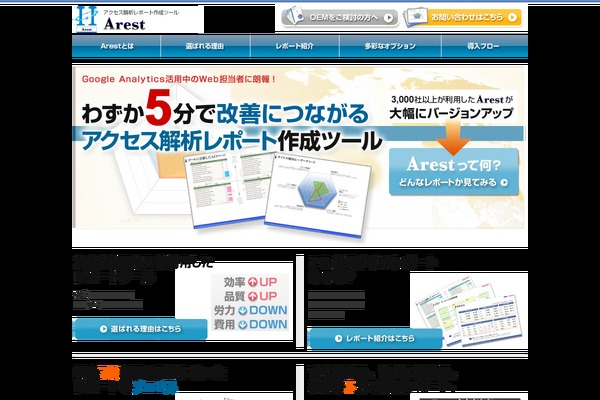Click the document icon on OEM button
Screen dimensions: 600x400
pos(293,16)
